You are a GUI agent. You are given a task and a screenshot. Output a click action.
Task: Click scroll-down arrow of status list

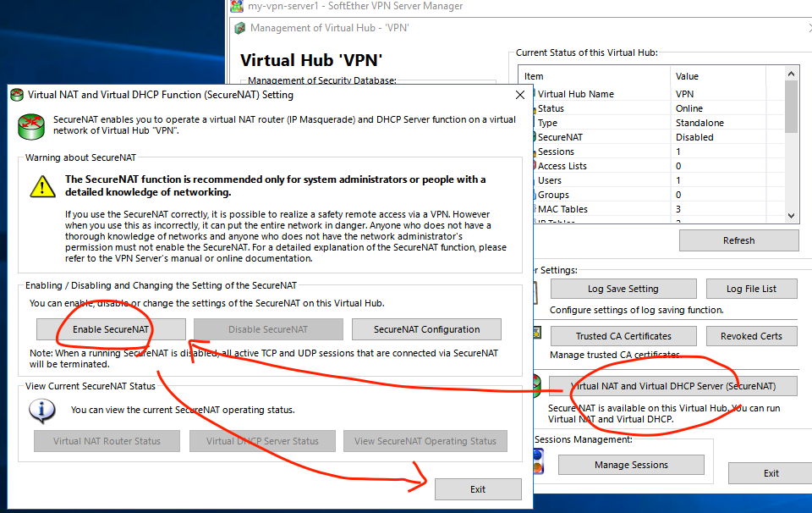click(x=791, y=216)
